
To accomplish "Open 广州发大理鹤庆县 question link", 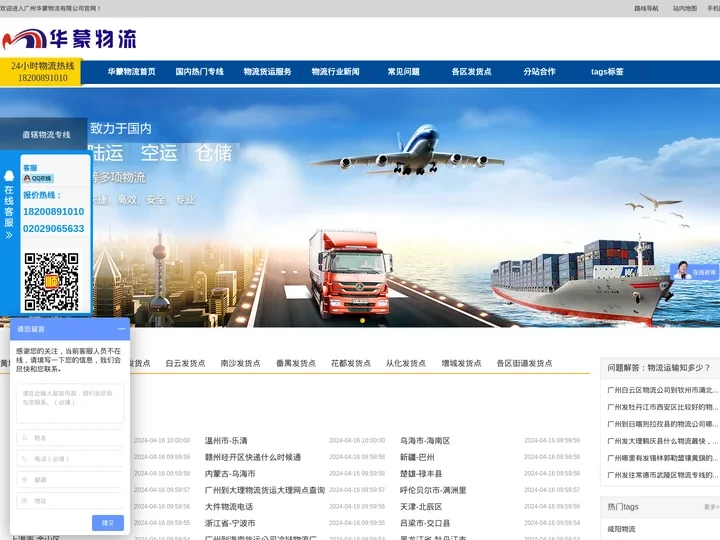I will 663,441.
